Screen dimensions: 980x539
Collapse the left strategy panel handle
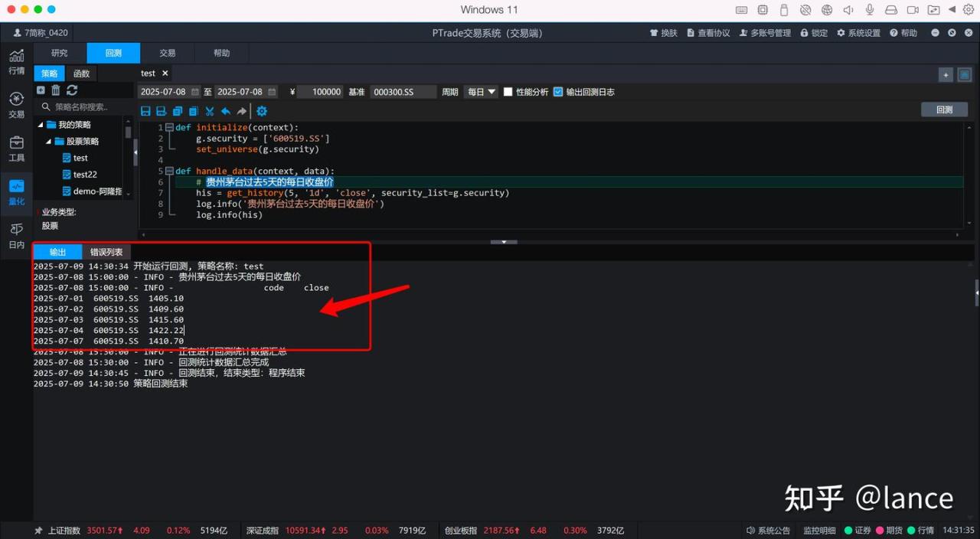tap(136, 152)
